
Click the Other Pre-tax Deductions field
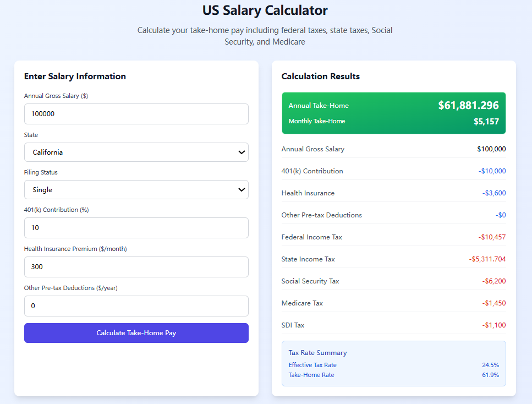pos(136,306)
